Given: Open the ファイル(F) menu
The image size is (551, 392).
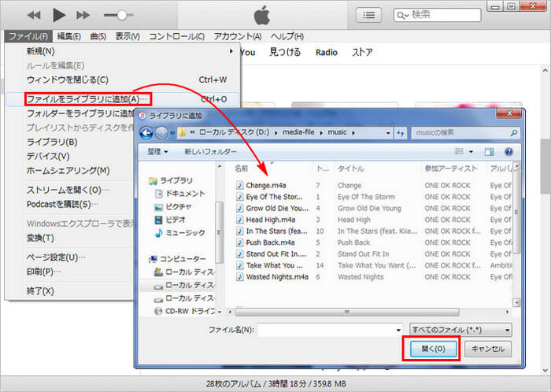Looking at the screenshot, I should (x=28, y=36).
